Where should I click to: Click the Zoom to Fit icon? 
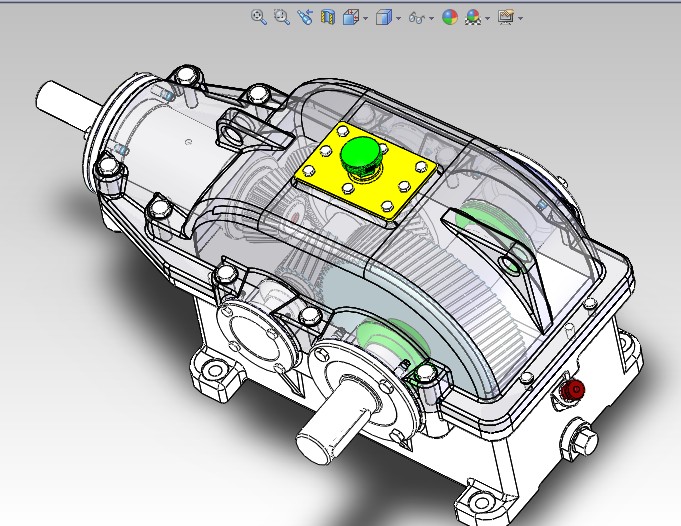[258, 17]
